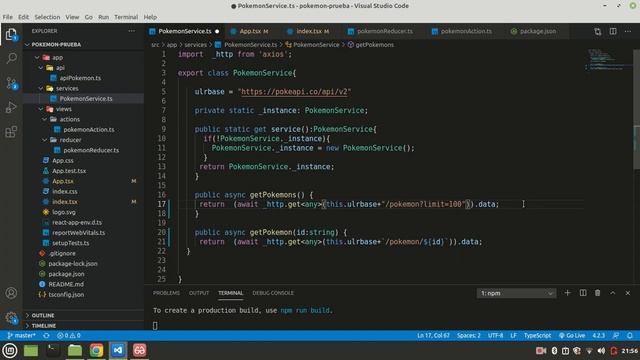Screen dimensions: 640x360
Task: Click TypeScript language mode in status bar
Action: [x=537, y=336]
